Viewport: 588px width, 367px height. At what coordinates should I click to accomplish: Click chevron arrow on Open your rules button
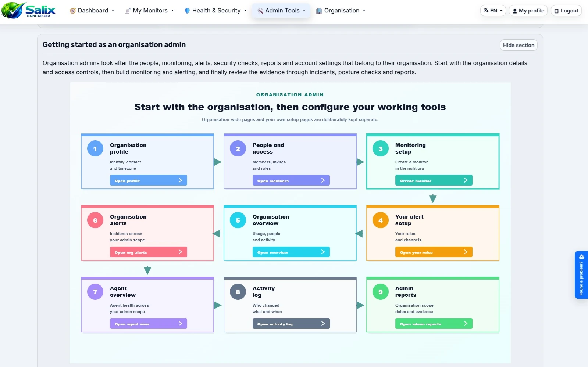coord(466,252)
